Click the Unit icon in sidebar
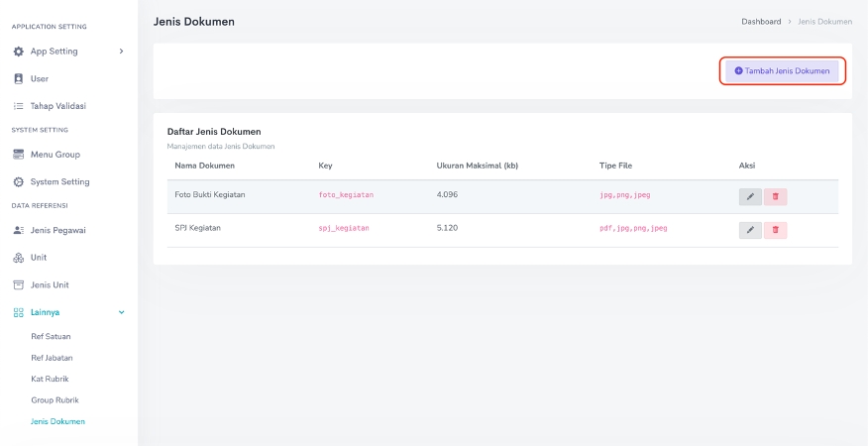The height and width of the screenshot is (446, 868). click(18, 258)
